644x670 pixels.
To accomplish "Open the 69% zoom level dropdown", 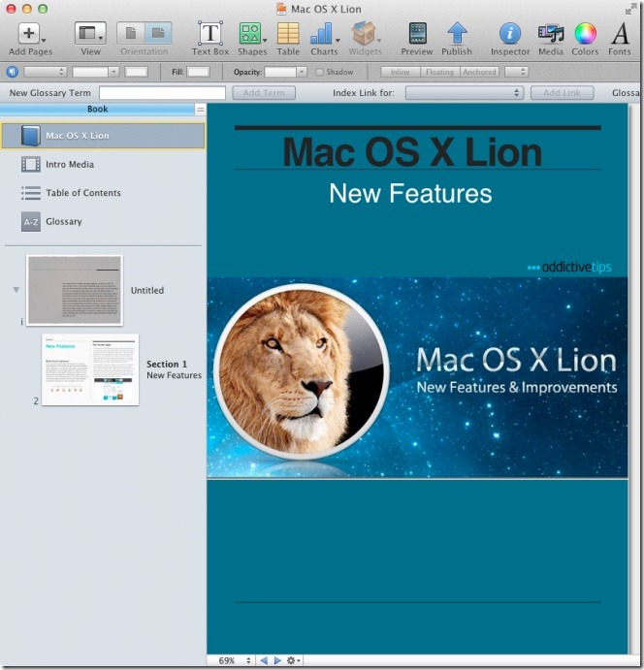I will [x=235, y=660].
